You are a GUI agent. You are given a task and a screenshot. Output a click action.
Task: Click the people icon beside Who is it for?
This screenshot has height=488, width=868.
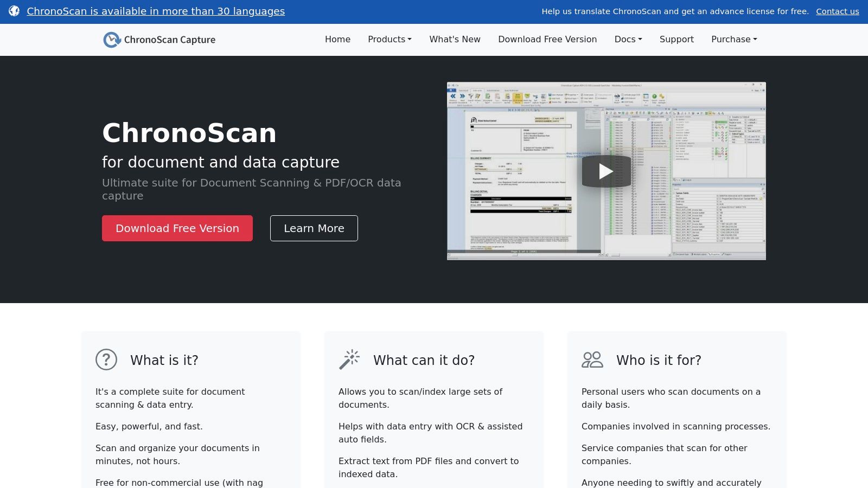coord(592,359)
